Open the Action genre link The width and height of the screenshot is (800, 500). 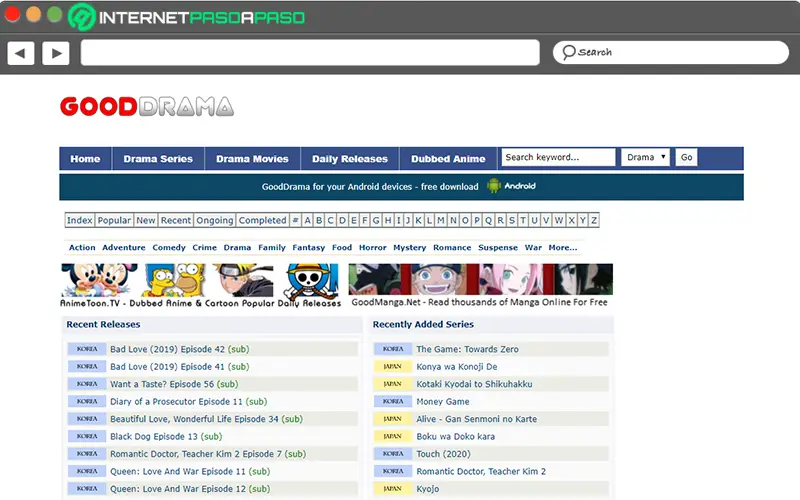[82, 247]
